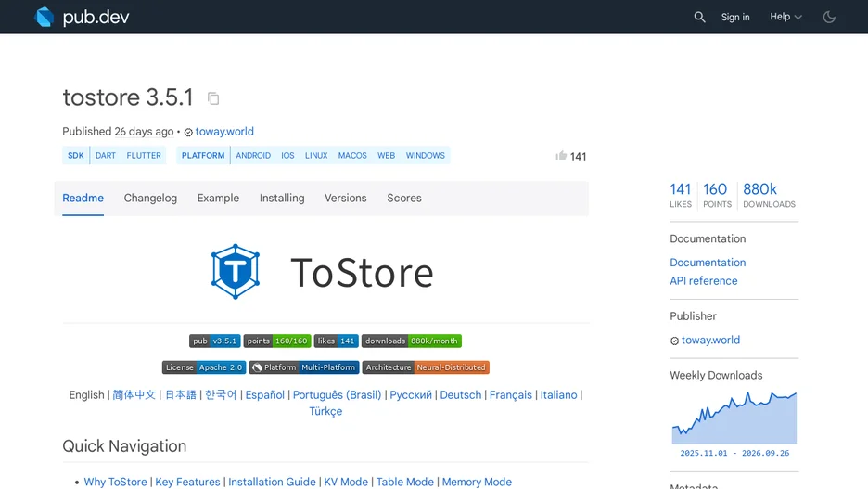Switch readme to Türkçe
868x489 pixels.
(325, 411)
